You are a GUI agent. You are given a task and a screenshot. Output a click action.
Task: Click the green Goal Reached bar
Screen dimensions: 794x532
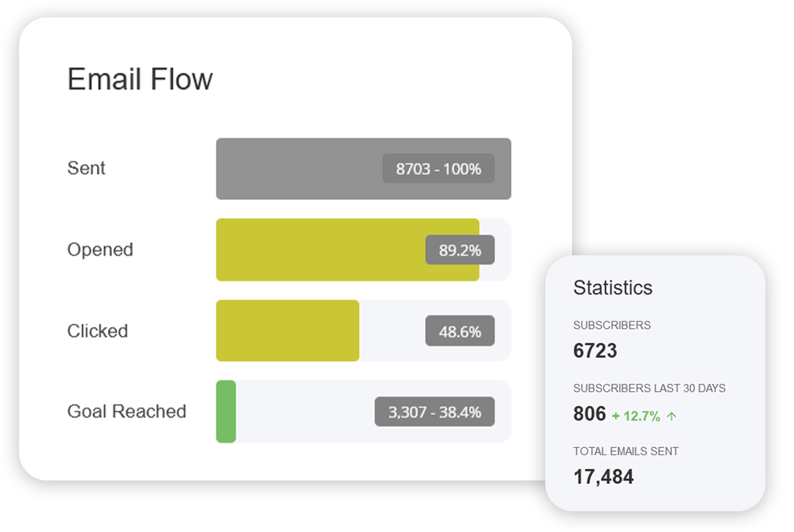226,412
